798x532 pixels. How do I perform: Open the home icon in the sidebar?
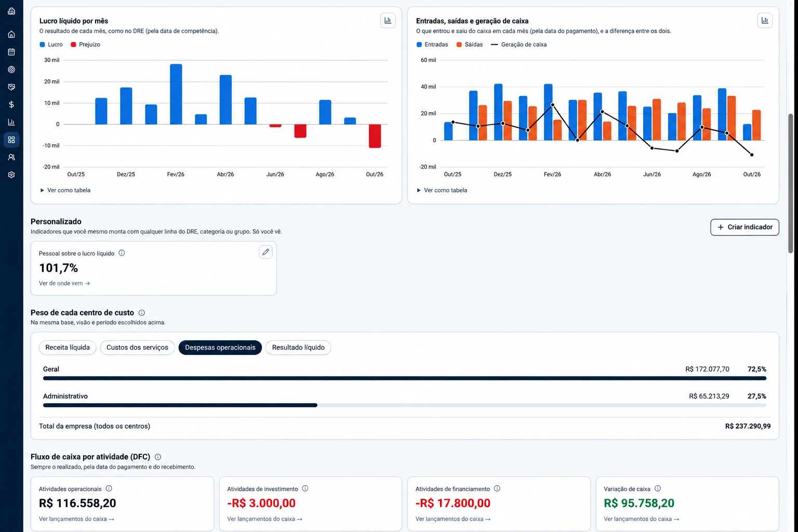(x=11, y=34)
